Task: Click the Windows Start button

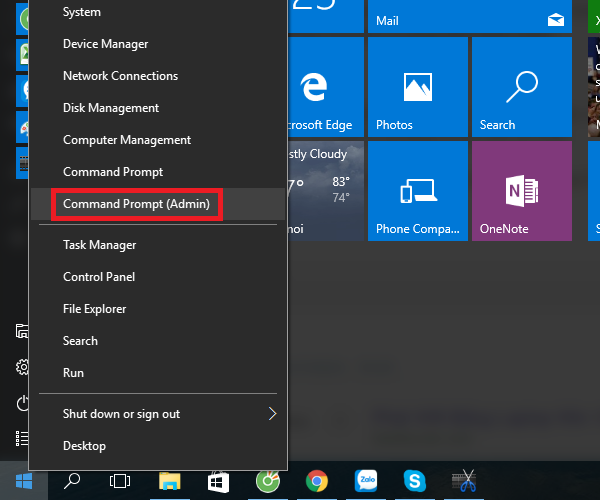Action: (x=24, y=481)
